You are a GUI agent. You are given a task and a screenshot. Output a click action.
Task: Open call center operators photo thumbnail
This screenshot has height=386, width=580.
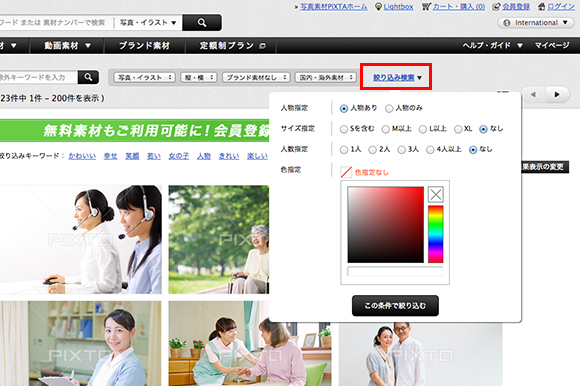81,240
